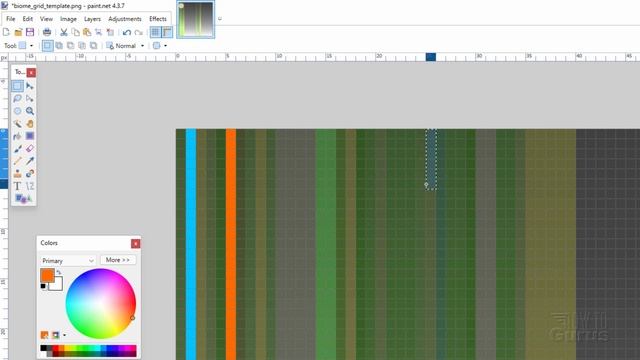
Task: Close the Colors window
Action: point(136,244)
